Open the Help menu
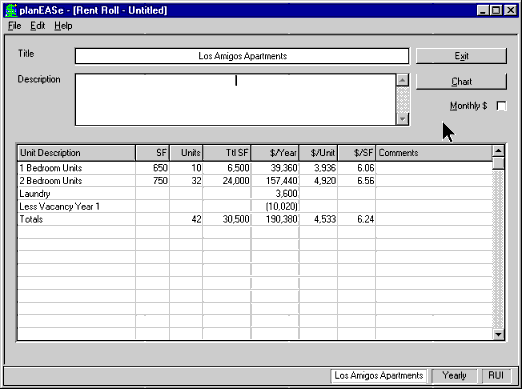The image size is (522, 389). point(63,26)
